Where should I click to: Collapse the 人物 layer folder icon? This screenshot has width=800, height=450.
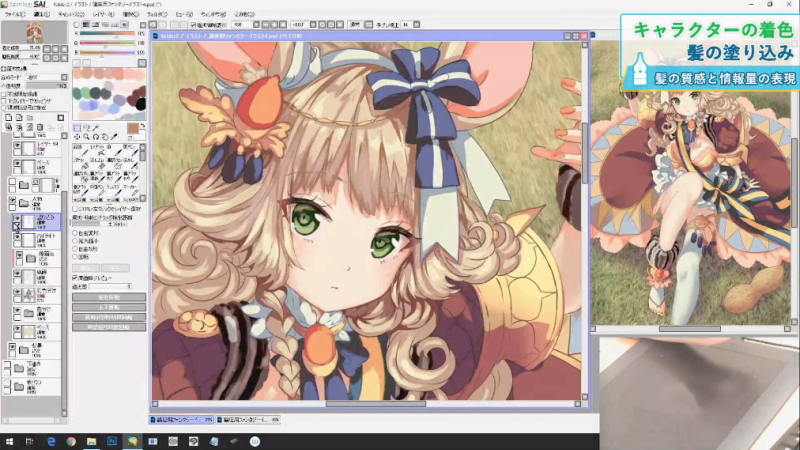click(23, 204)
